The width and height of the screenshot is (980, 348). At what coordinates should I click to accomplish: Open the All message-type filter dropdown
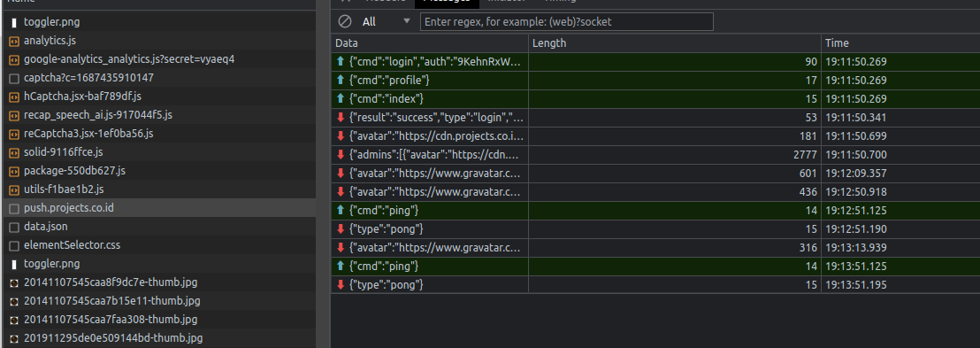pyautogui.click(x=386, y=22)
